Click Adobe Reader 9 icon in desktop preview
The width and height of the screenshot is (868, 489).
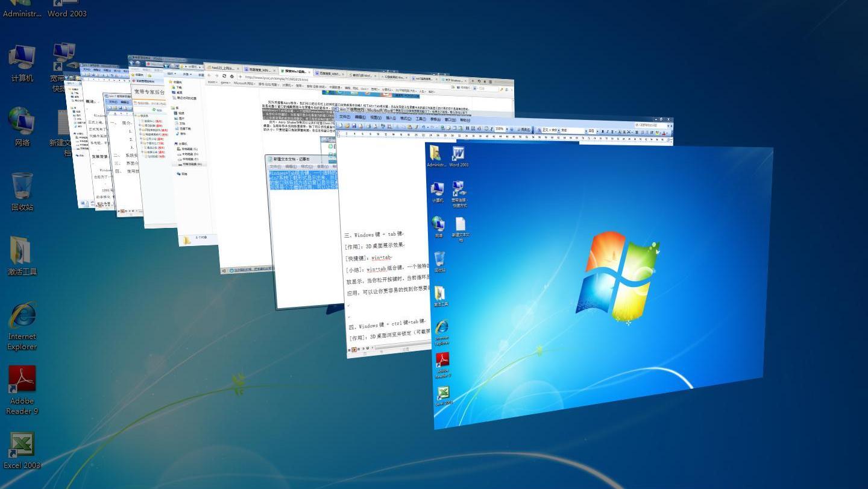coord(442,366)
